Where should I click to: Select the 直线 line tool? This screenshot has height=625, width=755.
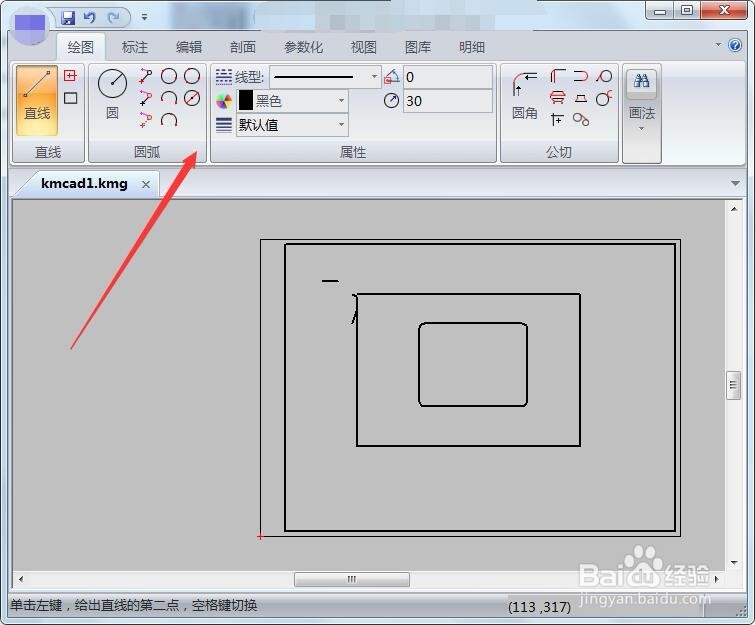[37, 100]
